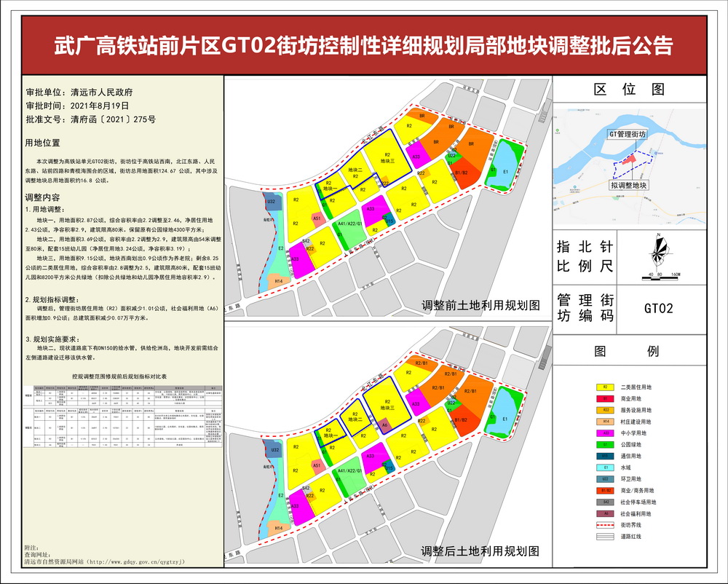Select the light blue E1 水域 legend swatch
The width and height of the screenshot is (728, 584).
pyautogui.click(x=606, y=467)
